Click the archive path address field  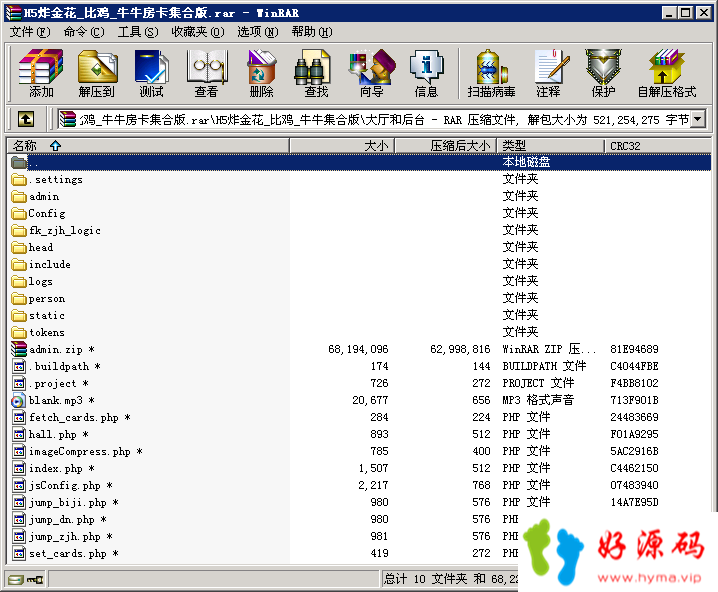(x=375, y=120)
